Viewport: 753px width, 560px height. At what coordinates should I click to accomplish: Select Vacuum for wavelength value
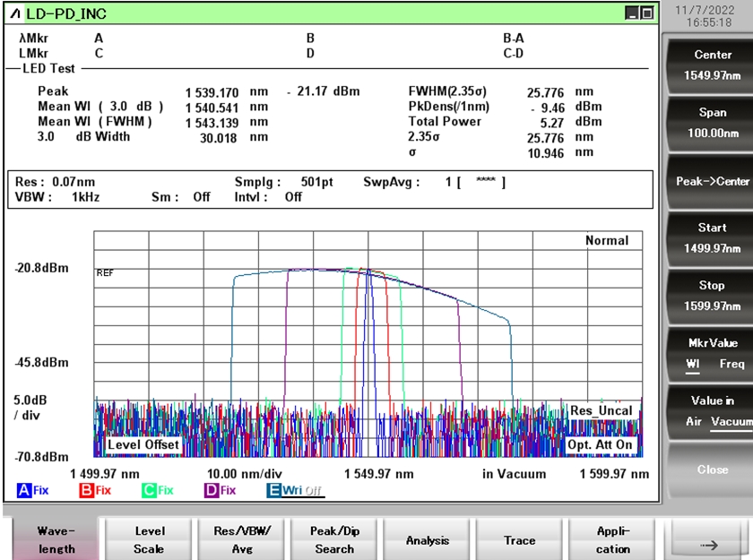[x=731, y=421]
